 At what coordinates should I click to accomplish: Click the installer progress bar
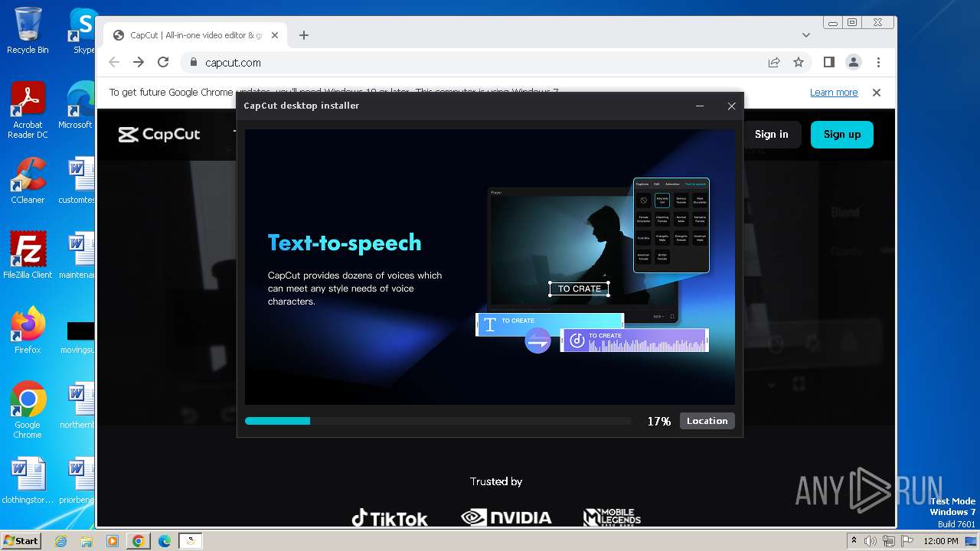point(438,421)
